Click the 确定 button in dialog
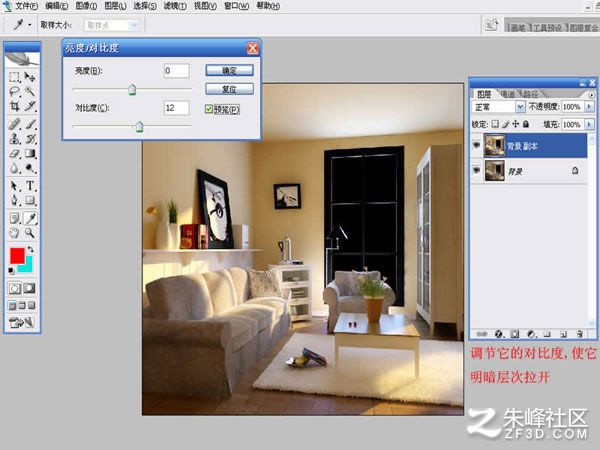The height and width of the screenshot is (450, 600). coord(230,70)
